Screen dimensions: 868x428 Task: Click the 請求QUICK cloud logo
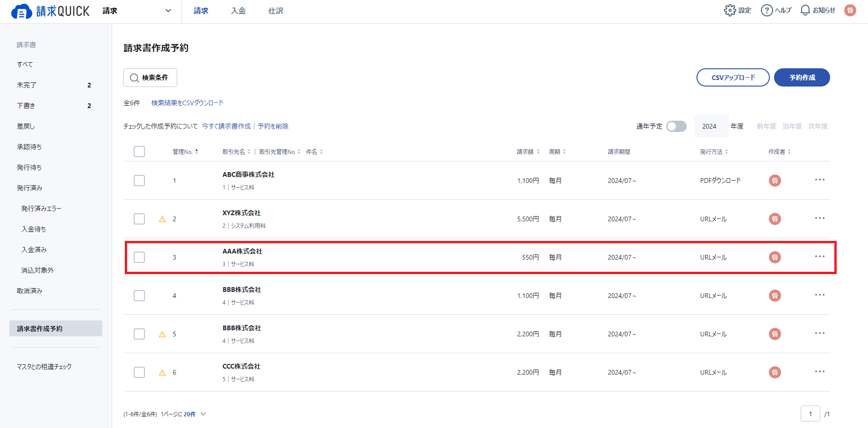50,11
